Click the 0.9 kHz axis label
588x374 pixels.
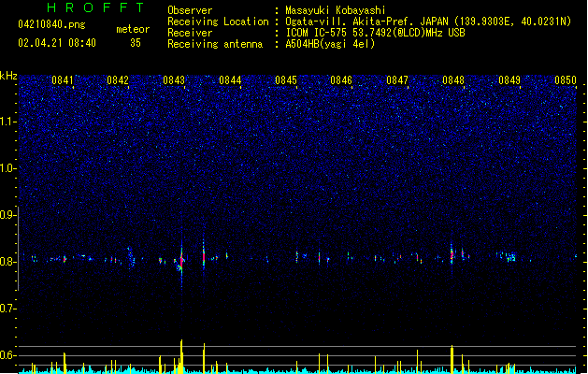pos(8,215)
